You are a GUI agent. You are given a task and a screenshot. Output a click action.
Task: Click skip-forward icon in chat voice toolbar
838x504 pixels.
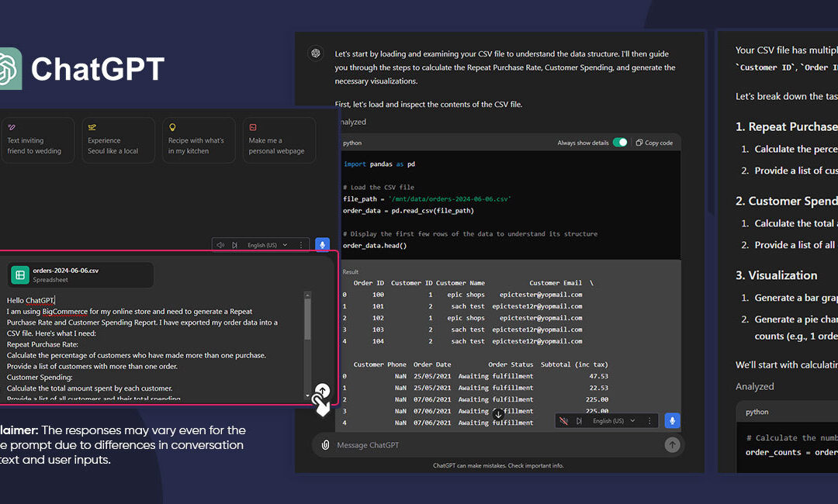[580, 421]
